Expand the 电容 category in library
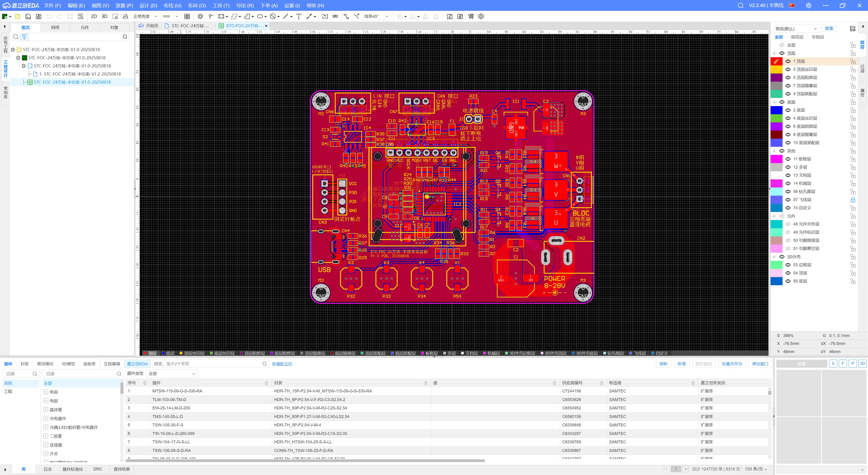Screen dimensions: 868x475 pos(46,392)
